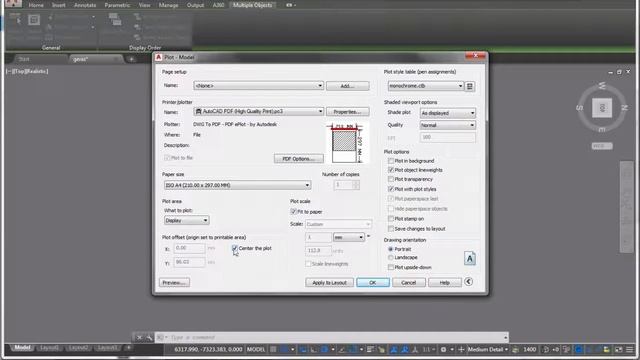Select Portrait orientation
Image resolution: width=640 pixels, height=360 pixels.
(391, 249)
